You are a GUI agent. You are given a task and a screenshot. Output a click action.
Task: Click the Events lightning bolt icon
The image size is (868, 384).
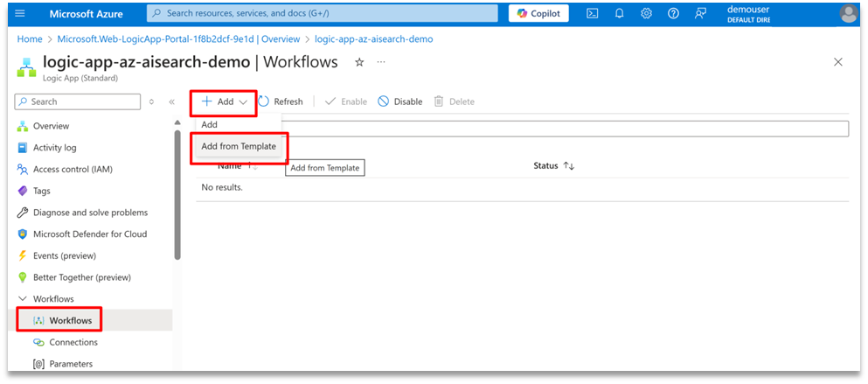click(23, 255)
